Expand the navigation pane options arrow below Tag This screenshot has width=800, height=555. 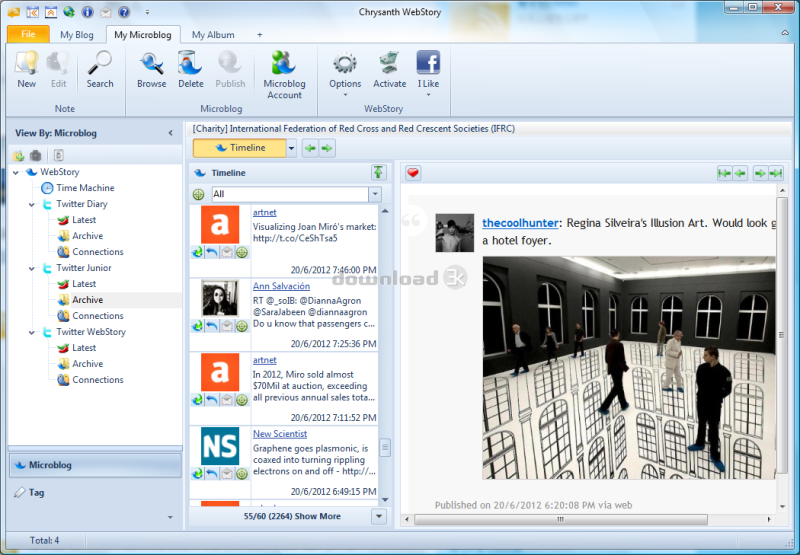click(x=170, y=517)
